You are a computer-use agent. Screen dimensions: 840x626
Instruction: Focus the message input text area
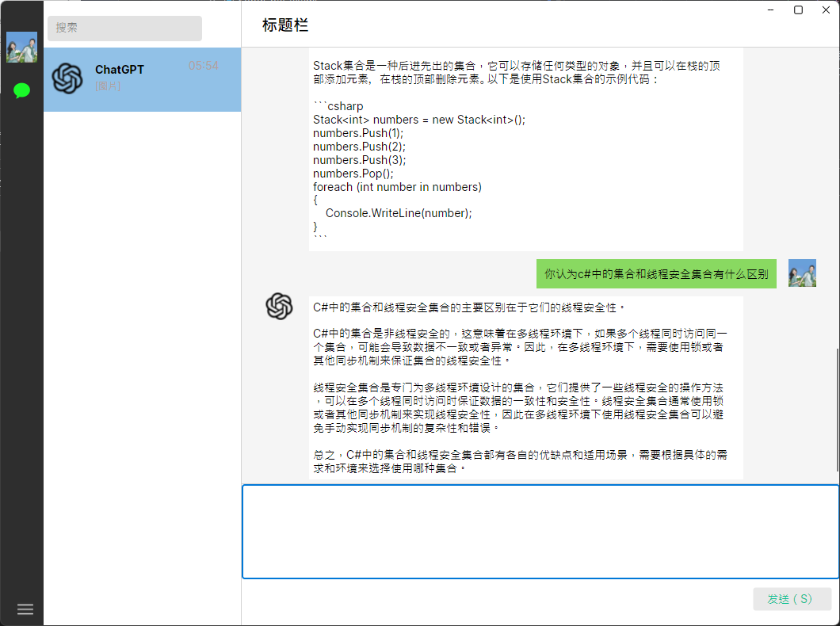coord(540,531)
